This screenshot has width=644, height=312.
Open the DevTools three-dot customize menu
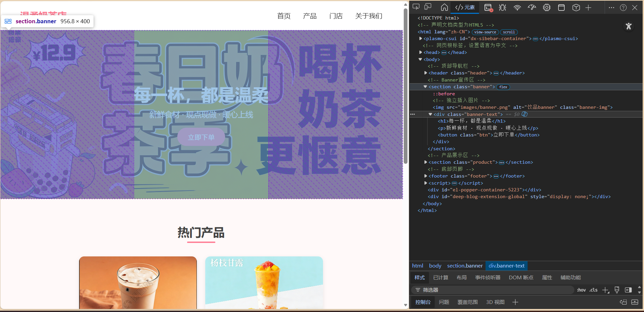(611, 7)
